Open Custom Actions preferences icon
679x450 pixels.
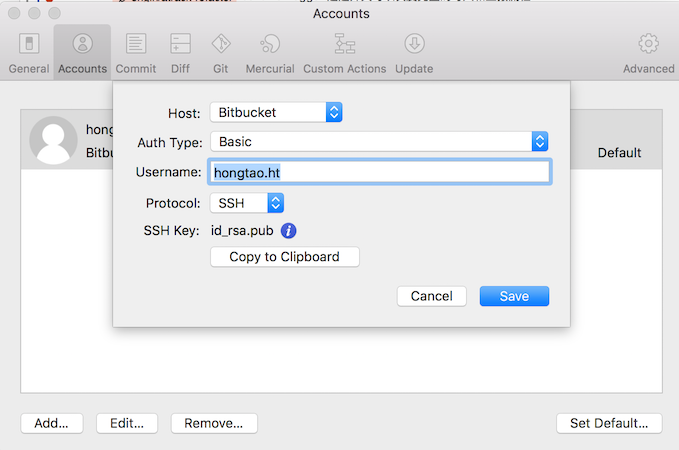(345, 44)
